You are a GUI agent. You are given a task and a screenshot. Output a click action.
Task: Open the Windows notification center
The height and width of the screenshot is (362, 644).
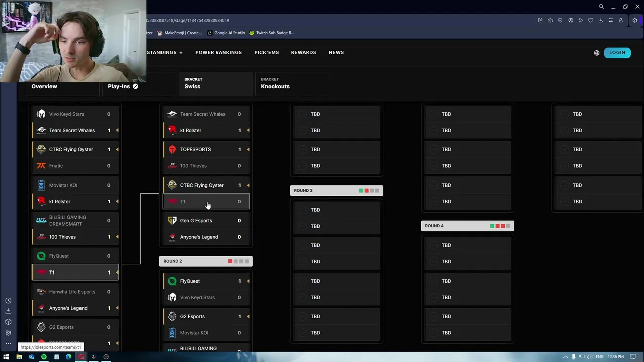(x=632, y=357)
